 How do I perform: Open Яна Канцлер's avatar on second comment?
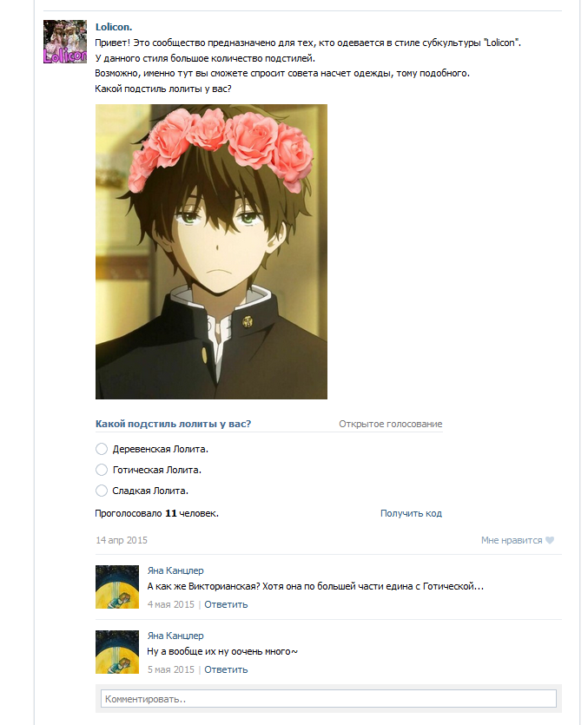(117, 652)
